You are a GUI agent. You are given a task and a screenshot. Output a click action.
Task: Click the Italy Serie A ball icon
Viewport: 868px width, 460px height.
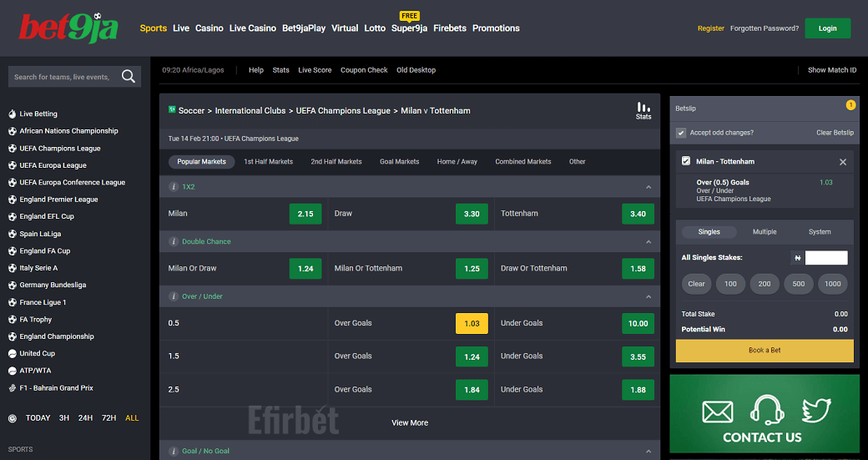[13, 268]
